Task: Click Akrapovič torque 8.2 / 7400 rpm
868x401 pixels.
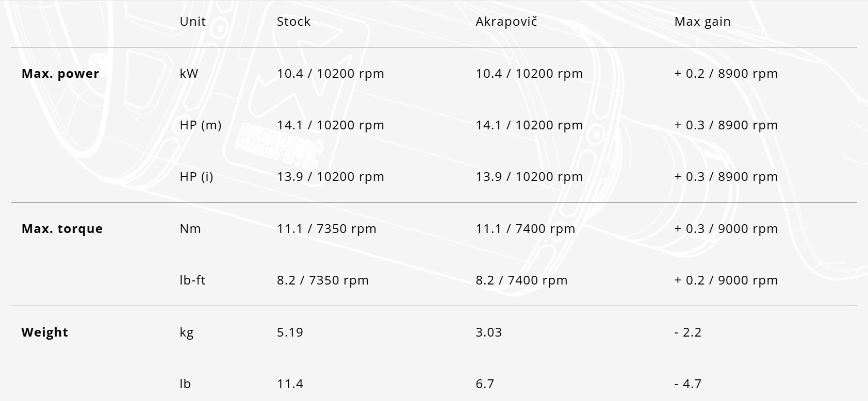Action: pos(521,280)
